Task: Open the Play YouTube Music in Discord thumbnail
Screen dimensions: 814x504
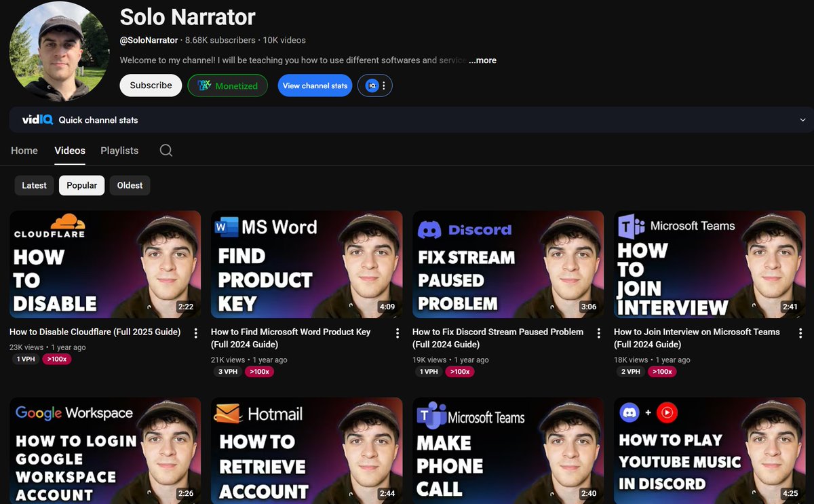Action: coord(710,450)
